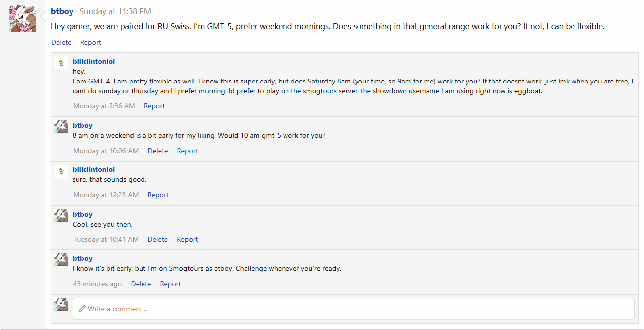Click billclintonlol avatar on 'sure' comment

61,171
